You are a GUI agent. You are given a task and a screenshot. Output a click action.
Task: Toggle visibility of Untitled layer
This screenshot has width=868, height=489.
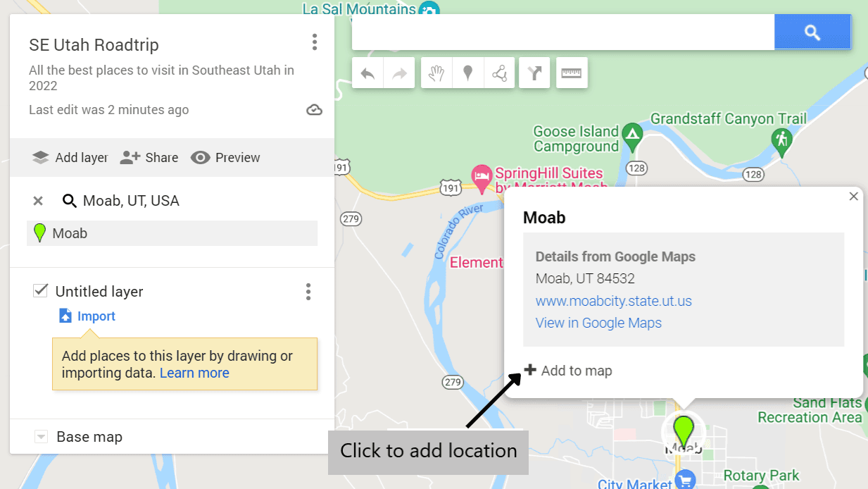(40, 291)
